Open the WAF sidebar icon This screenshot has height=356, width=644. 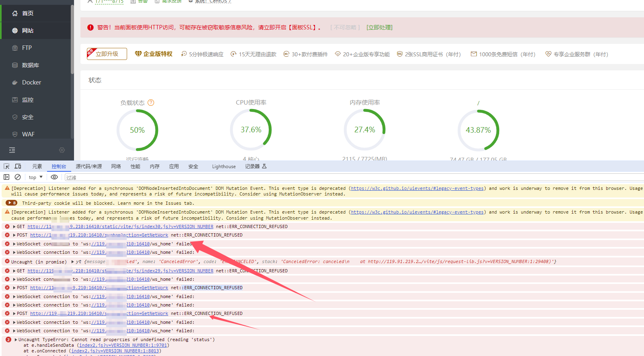(15, 134)
